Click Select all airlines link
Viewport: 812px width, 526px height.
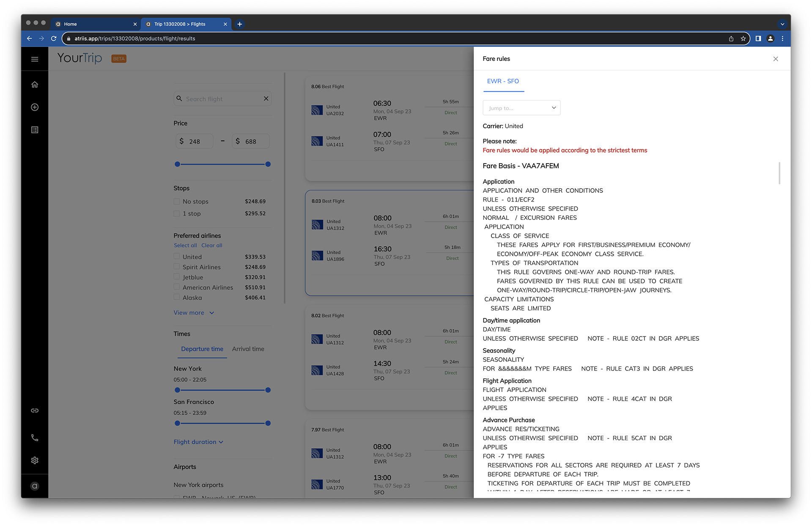click(x=185, y=245)
